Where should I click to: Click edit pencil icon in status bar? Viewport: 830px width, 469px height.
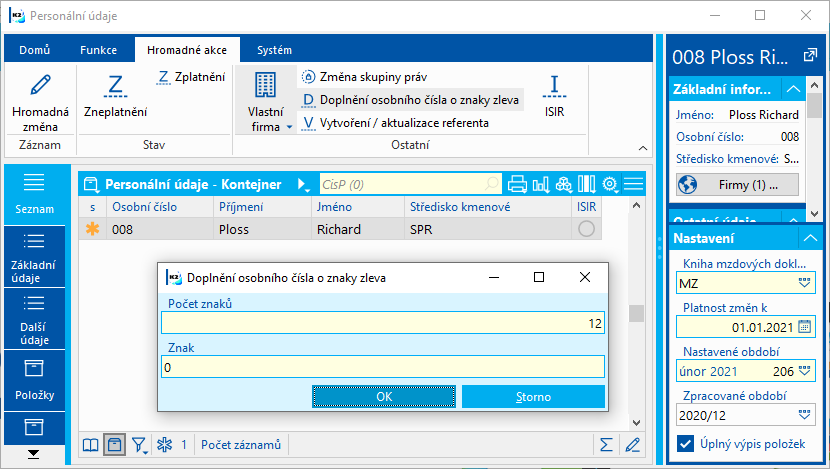point(633,445)
